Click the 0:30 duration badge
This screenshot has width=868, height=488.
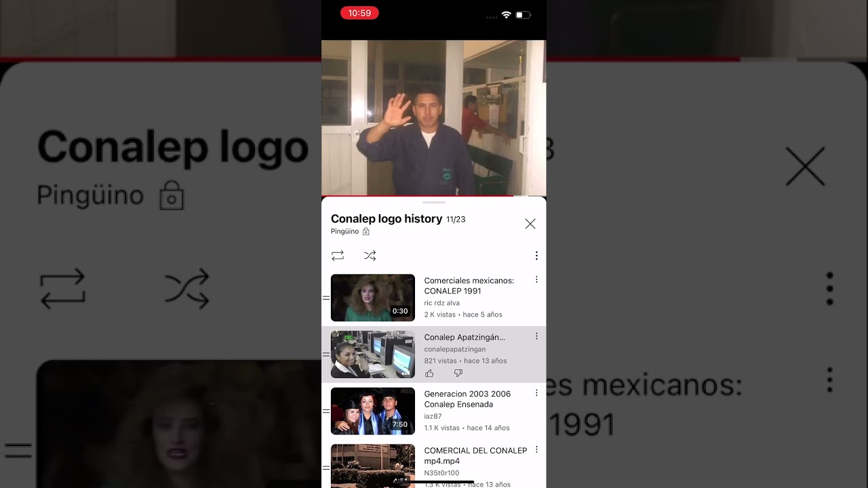[x=400, y=311]
